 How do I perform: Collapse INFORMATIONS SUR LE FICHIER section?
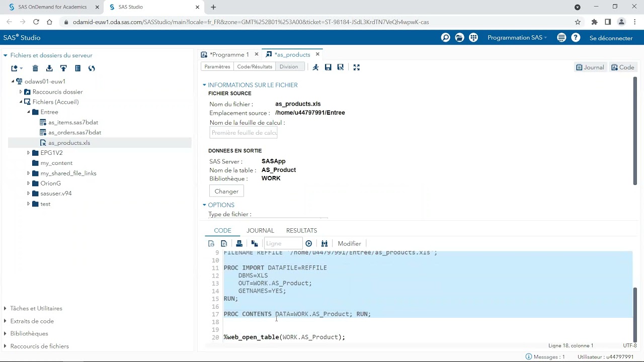205,85
